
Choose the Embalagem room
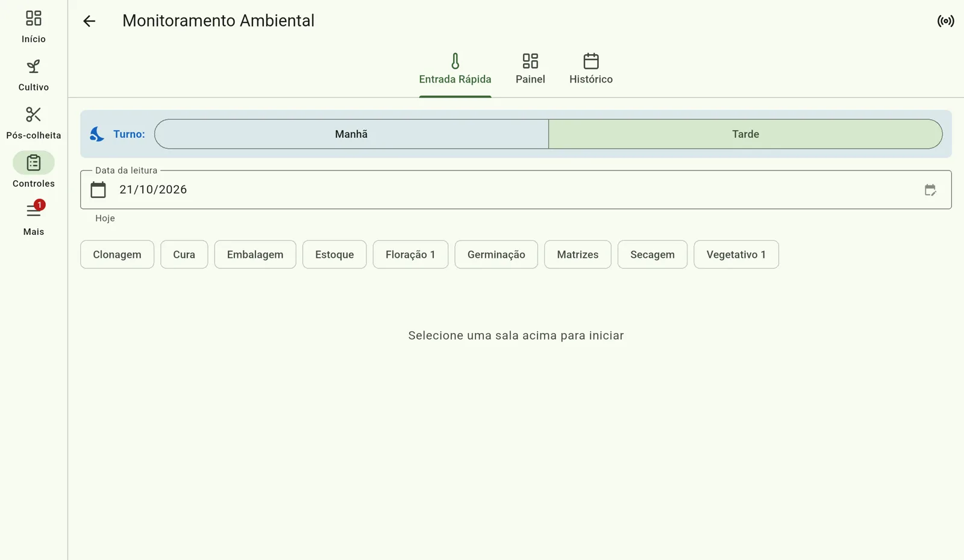255,255
